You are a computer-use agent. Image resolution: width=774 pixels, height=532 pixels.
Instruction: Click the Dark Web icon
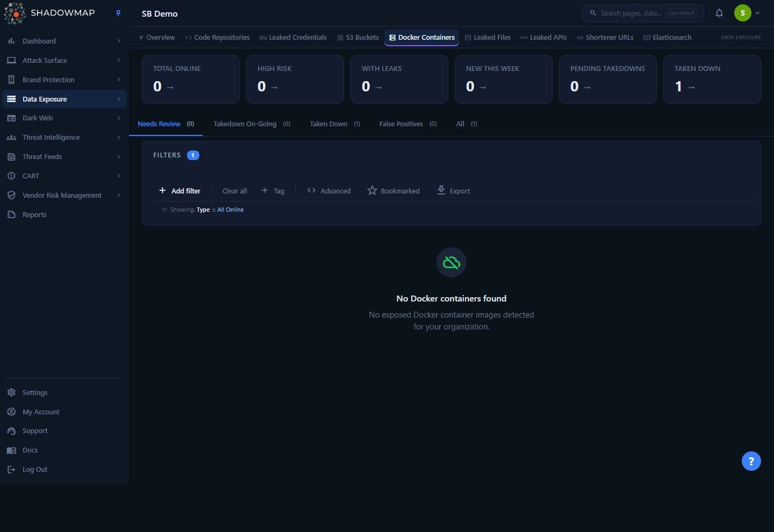(x=11, y=118)
